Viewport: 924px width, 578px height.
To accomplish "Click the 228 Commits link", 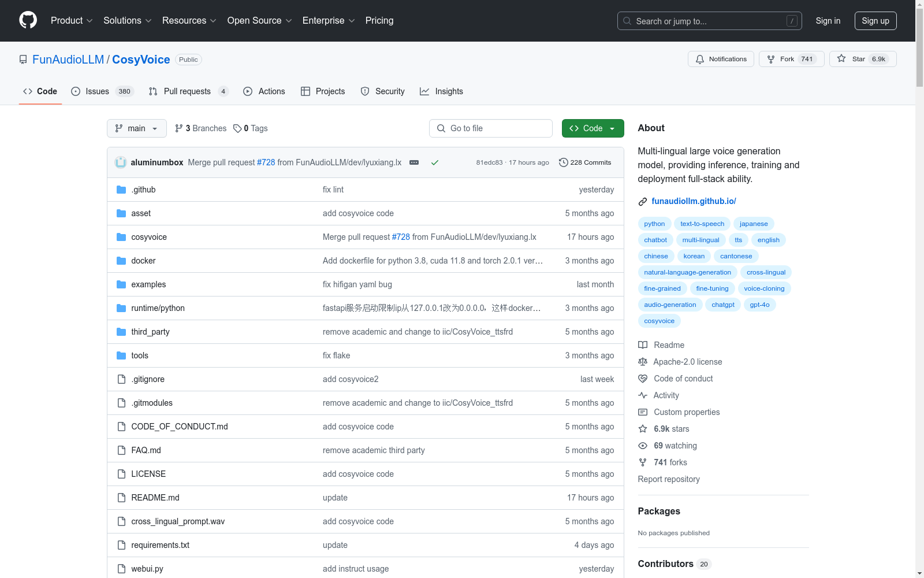I will 585,162.
